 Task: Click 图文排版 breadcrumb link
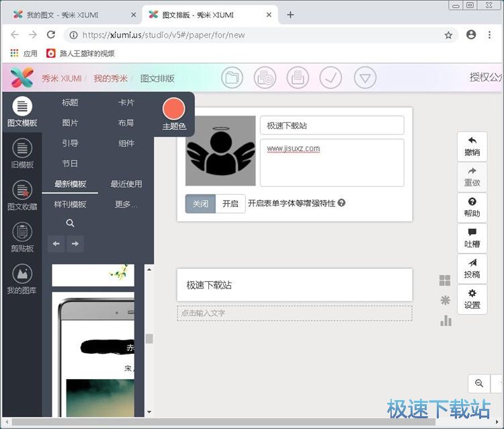click(x=157, y=79)
